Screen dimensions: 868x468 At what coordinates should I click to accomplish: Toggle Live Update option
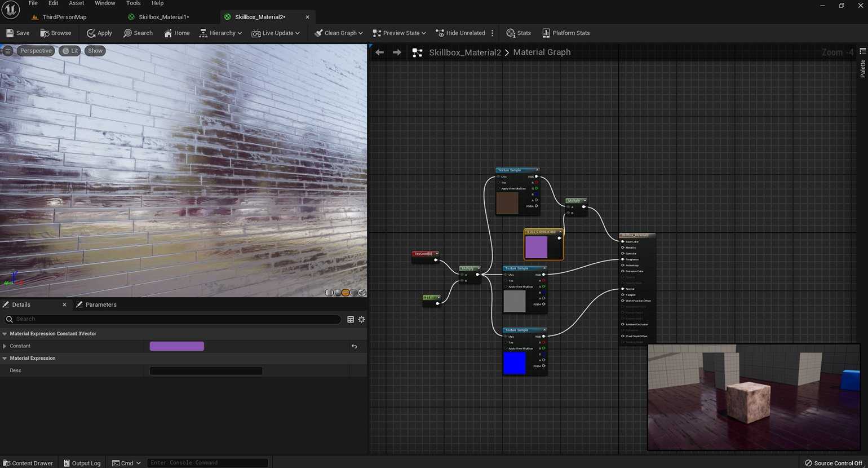275,33
